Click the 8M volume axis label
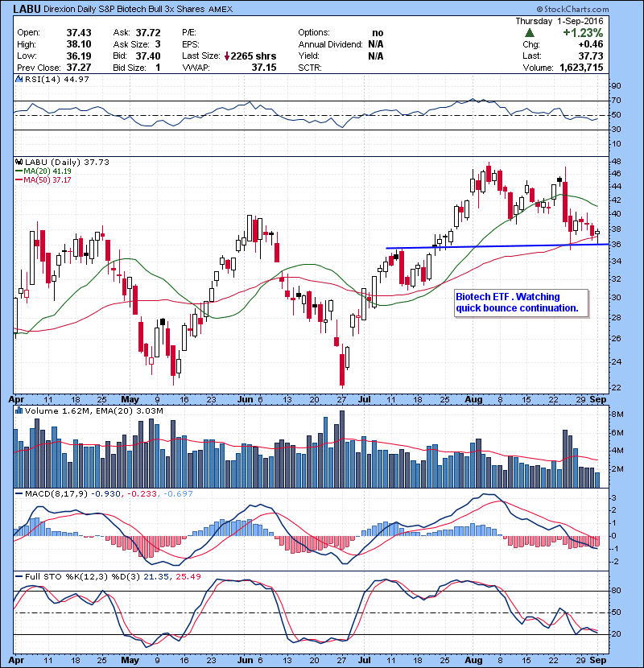 tap(617, 414)
